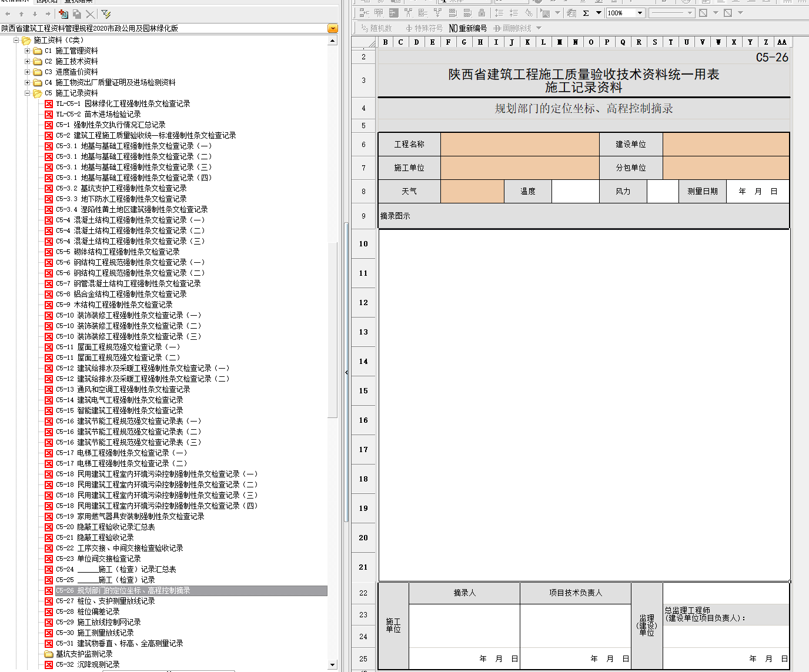Click the 摘录图示 label cell
The image size is (809, 672).
(583, 216)
